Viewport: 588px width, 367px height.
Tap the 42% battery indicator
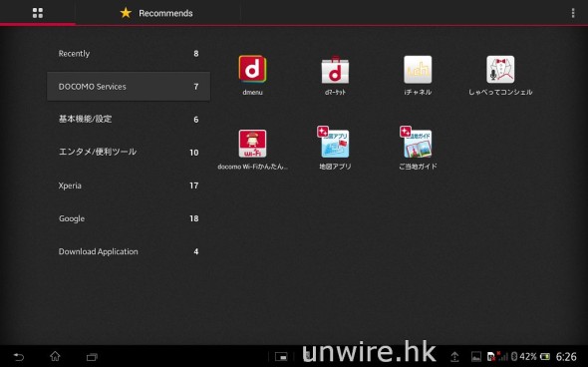pyautogui.click(x=535, y=356)
